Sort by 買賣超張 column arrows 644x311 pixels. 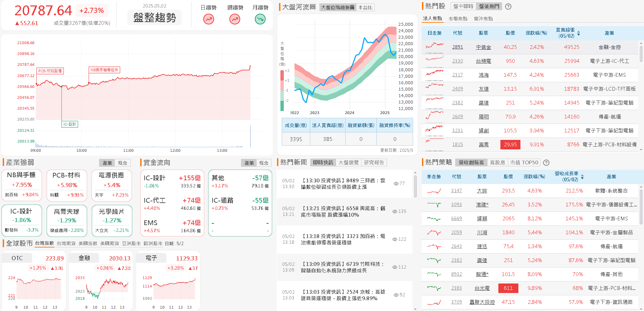point(578,33)
